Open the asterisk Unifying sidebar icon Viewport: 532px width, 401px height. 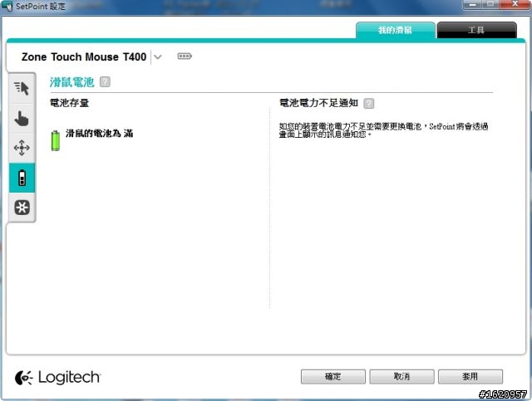click(x=22, y=207)
